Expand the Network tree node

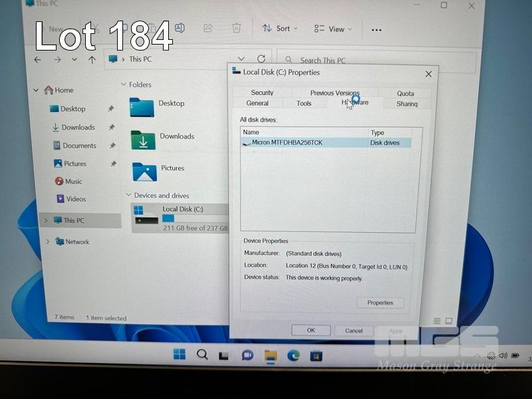pyautogui.click(x=47, y=242)
